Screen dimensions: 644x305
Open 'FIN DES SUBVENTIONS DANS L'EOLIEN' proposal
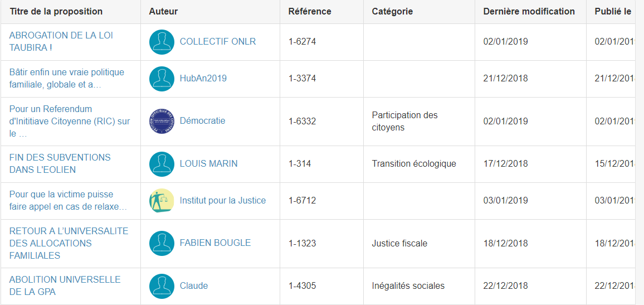[60, 163]
